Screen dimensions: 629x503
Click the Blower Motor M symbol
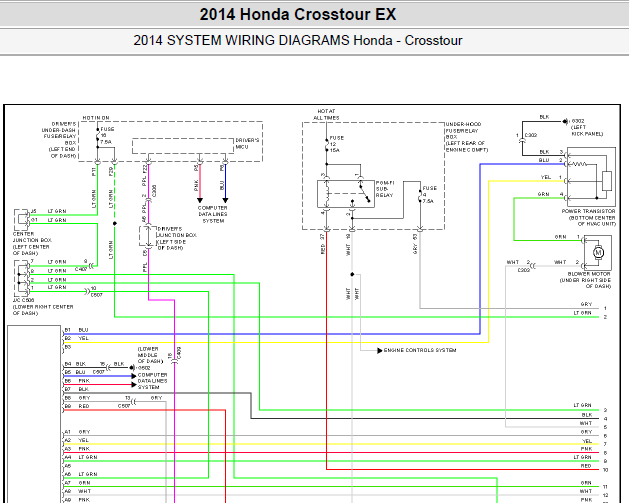(598, 253)
